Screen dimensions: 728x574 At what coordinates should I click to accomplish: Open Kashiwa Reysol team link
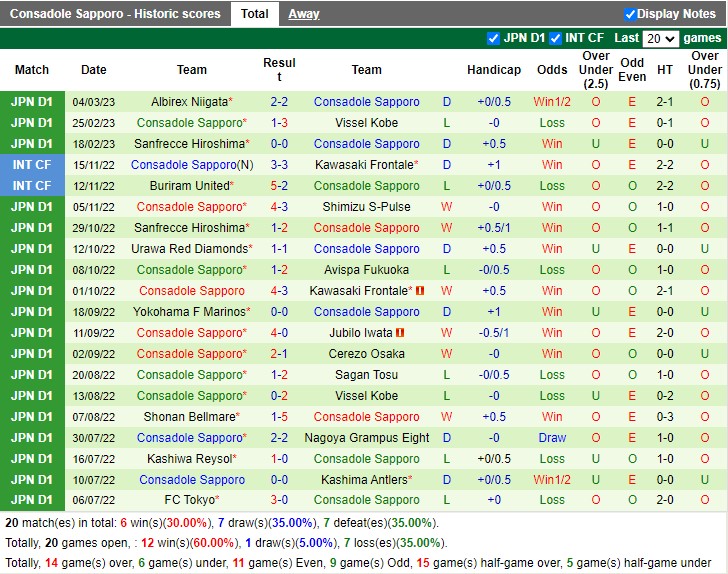pos(189,459)
